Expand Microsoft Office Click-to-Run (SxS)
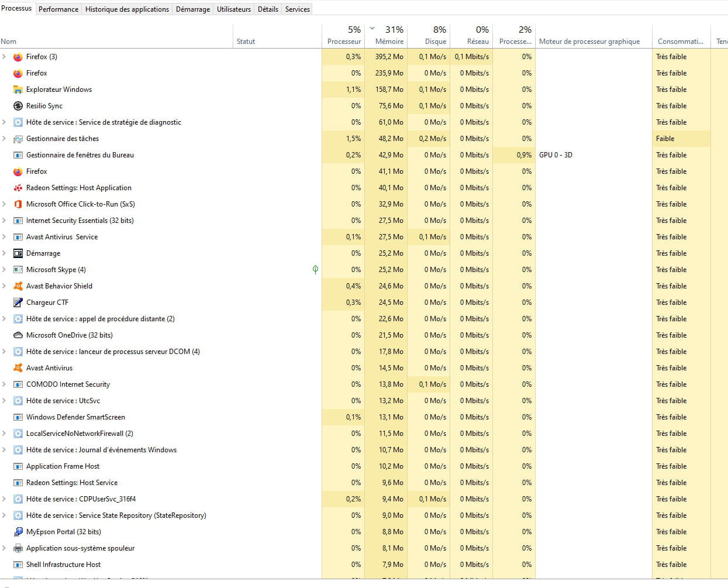The image size is (728, 588). tap(4, 204)
